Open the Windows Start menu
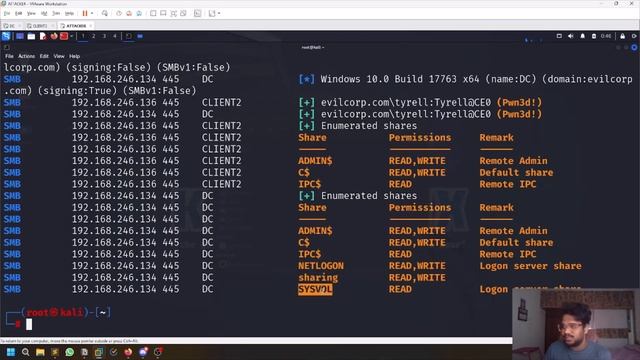 (x=11, y=352)
